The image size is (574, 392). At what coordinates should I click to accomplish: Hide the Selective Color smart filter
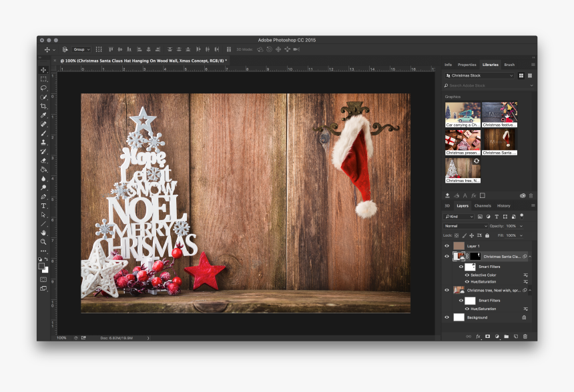[x=467, y=275]
